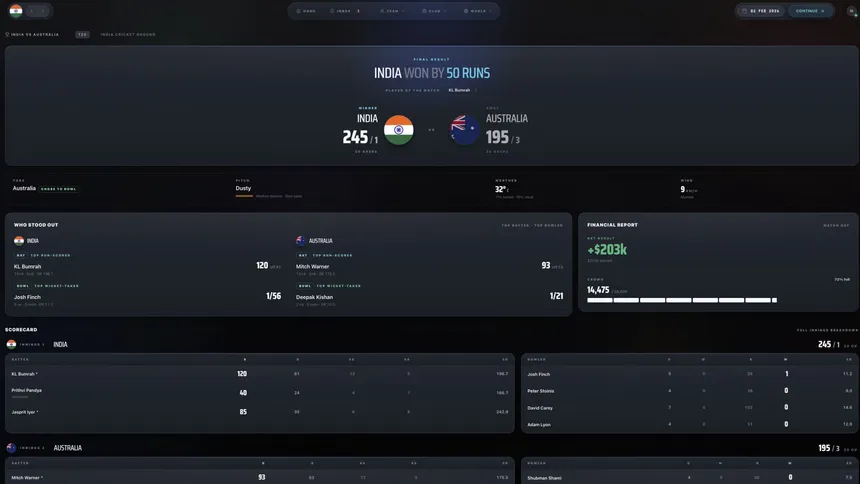
Task: Click the Who Stood Out heading
Action: 36,225
